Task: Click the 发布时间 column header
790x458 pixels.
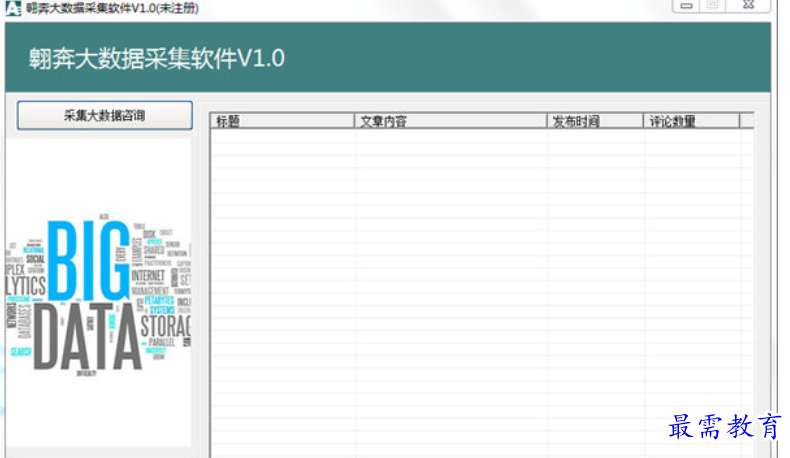Action: [x=595, y=121]
